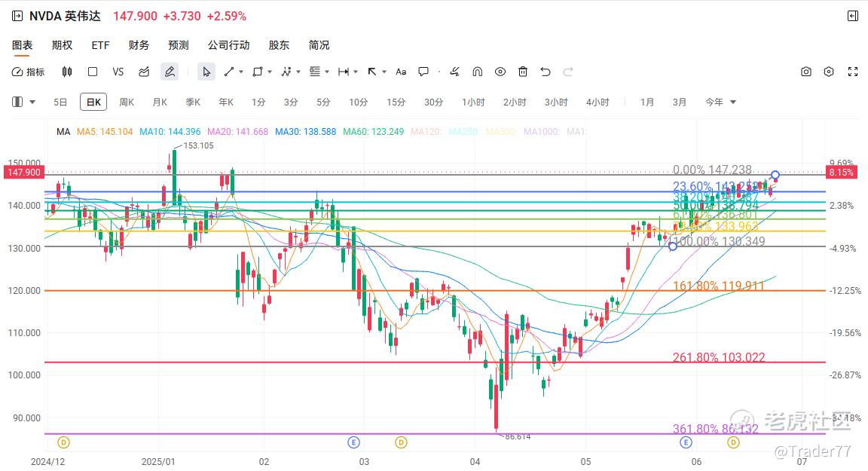Select the 4小时 interval

coord(598,102)
